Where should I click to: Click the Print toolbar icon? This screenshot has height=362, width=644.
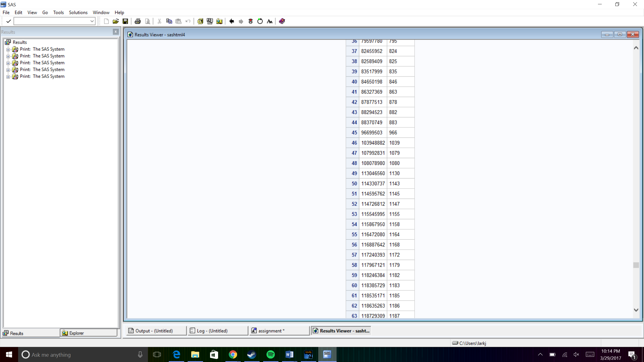138,21
